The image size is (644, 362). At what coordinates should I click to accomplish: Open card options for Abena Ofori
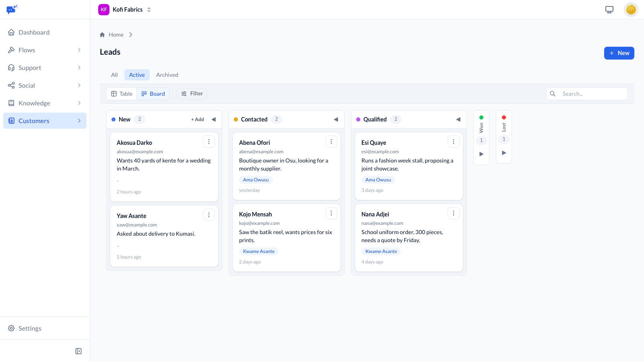(x=331, y=142)
